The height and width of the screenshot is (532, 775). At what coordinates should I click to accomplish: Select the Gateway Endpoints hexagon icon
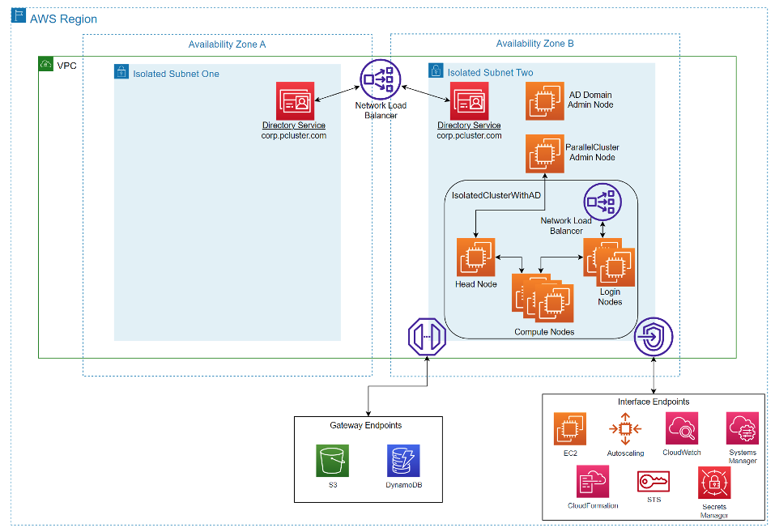coord(428,337)
